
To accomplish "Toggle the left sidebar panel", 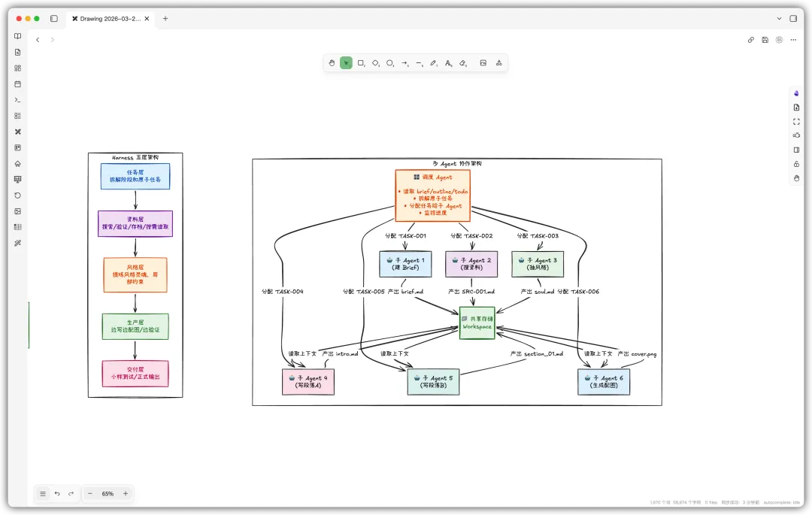I will click(53, 18).
